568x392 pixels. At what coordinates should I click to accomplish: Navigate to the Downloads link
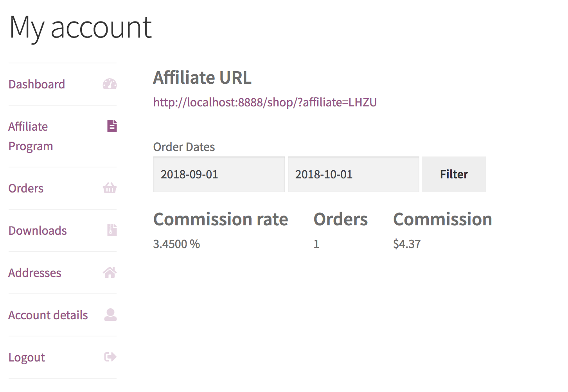[x=38, y=230]
